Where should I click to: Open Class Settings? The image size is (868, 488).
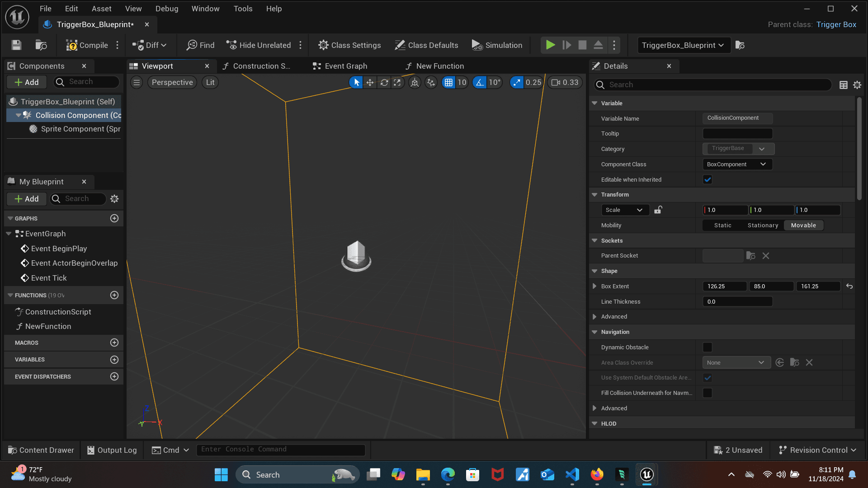pos(349,45)
